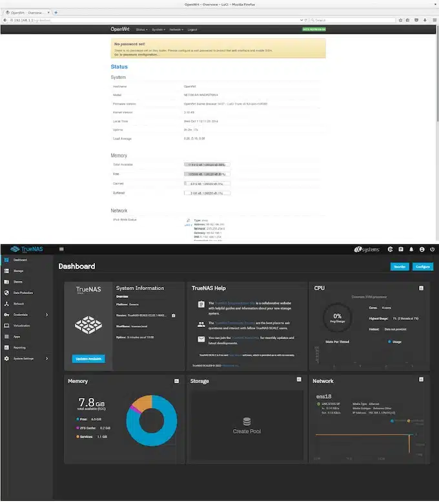Viewport: 439px width, 504px height.
Task: Click the Configure button on TrueNAS Dashboard
Action: tap(423, 266)
